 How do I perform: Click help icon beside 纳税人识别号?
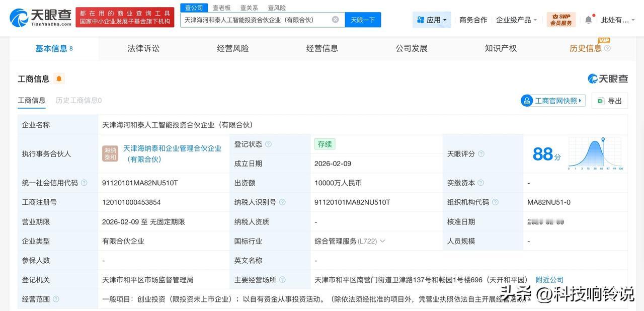point(282,202)
